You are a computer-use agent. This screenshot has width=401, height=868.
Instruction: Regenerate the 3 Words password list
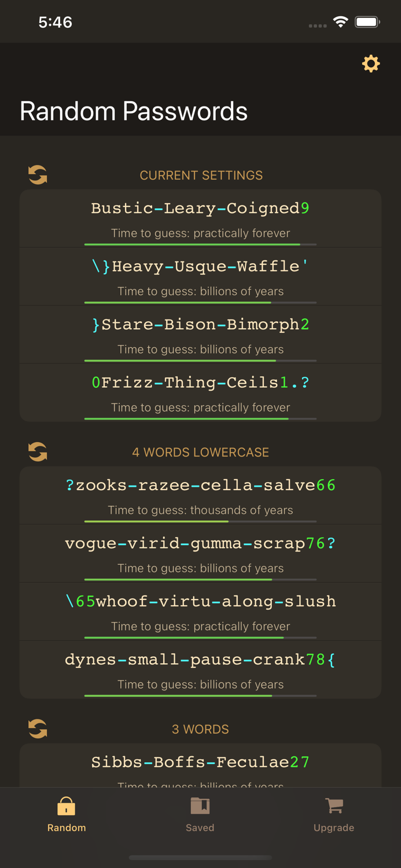[37, 729]
